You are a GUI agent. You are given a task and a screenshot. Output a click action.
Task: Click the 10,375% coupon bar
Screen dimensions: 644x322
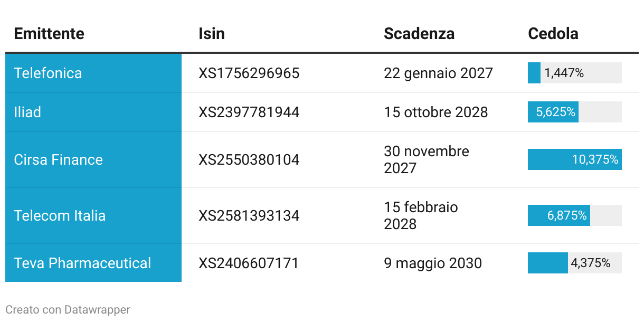[x=575, y=159]
